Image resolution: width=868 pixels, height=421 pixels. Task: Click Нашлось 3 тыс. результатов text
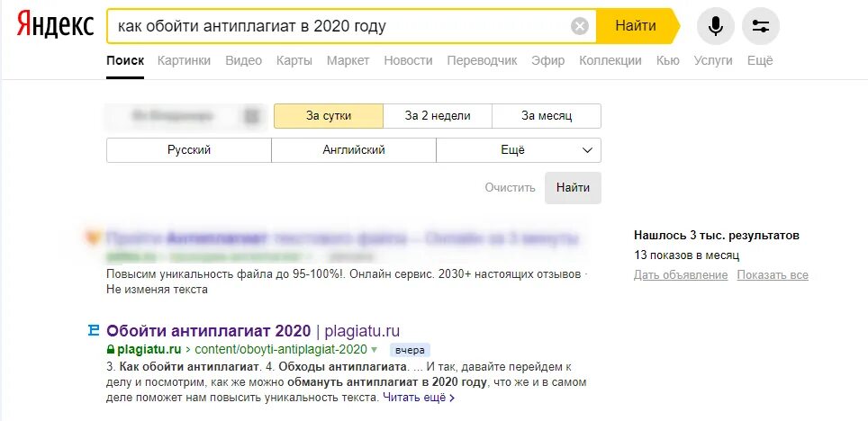pyautogui.click(x=717, y=236)
